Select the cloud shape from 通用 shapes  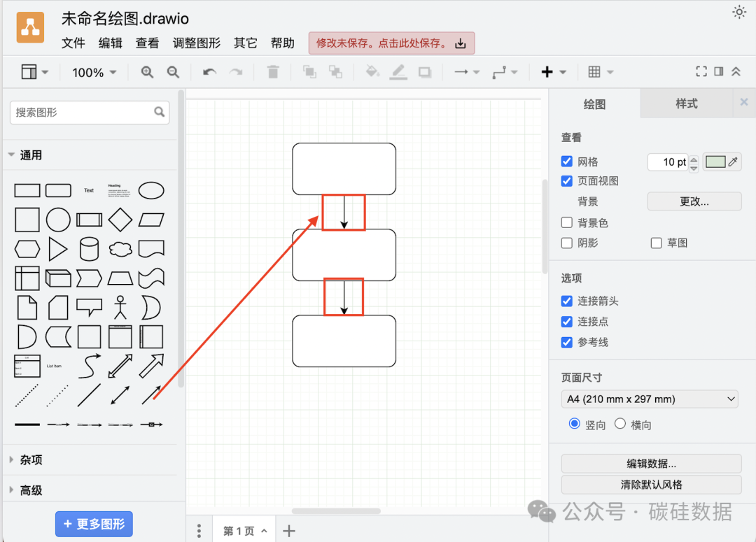[120, 248]
